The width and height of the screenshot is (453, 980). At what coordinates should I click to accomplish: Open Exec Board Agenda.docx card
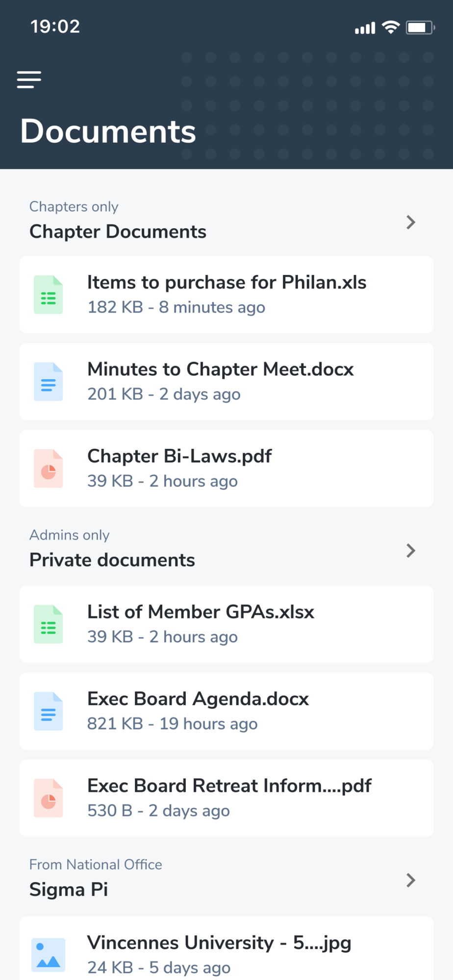click(x=226, y=711)
